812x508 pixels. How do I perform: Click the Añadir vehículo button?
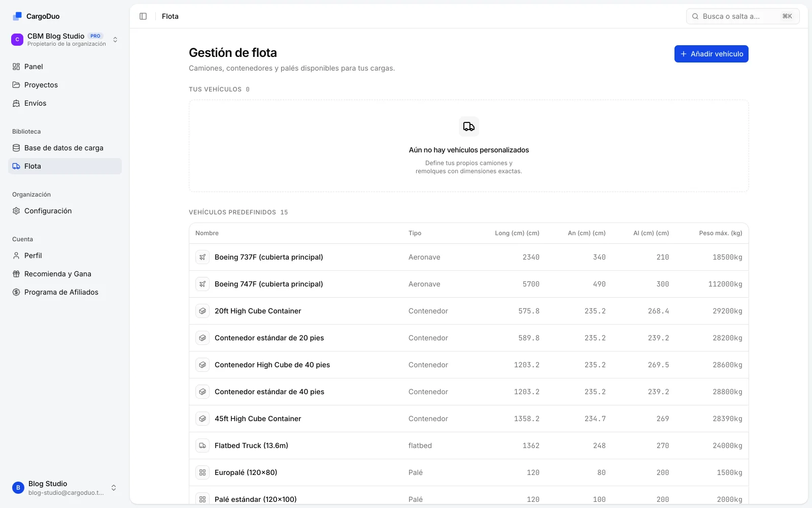[x=711, y=54]
